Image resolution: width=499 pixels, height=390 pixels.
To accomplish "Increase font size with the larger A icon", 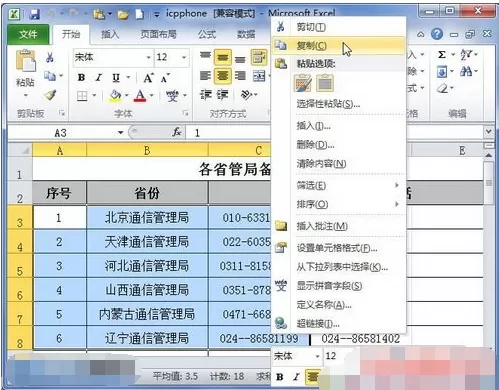I will pos(148,78).
